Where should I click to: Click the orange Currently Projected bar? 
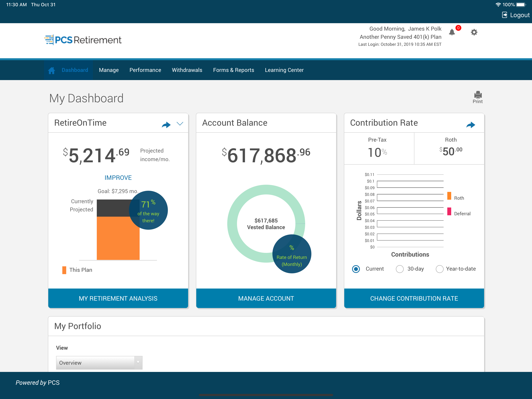[118, 238]
